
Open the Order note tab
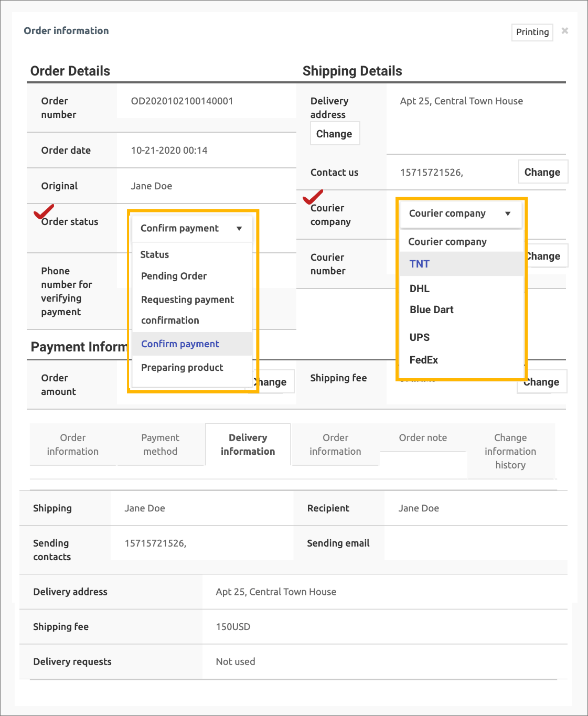423,437
